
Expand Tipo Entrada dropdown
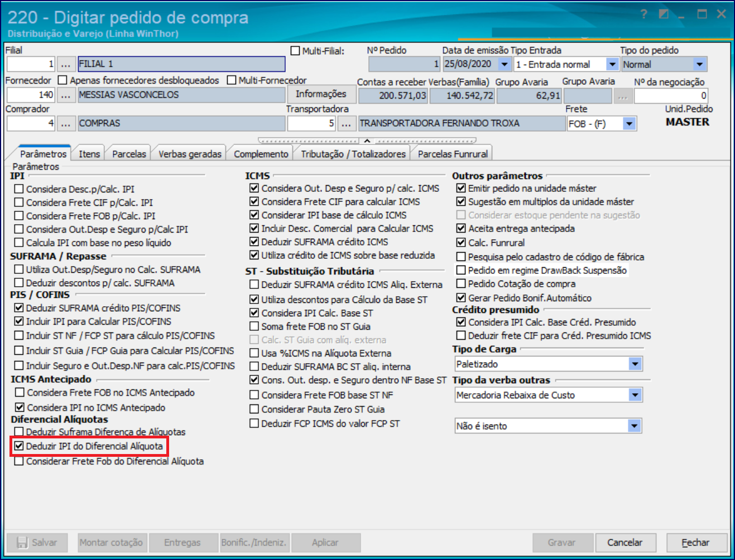[612, 64]
